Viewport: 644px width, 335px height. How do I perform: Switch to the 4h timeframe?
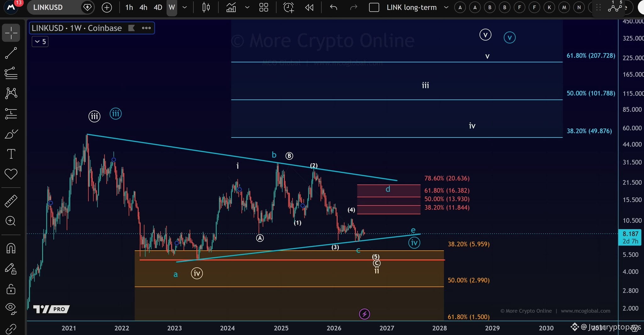[x=143, y=8]
